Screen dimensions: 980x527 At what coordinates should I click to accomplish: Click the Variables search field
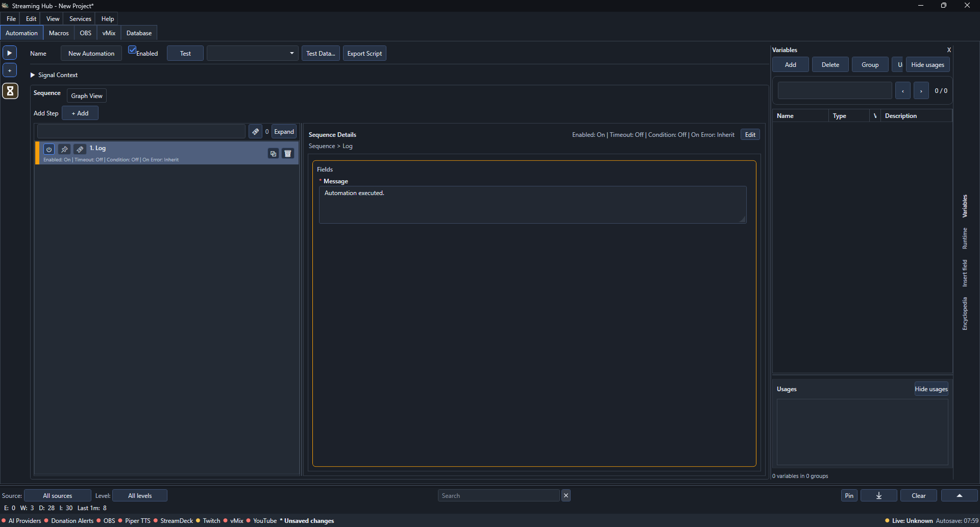click(835, 90)
